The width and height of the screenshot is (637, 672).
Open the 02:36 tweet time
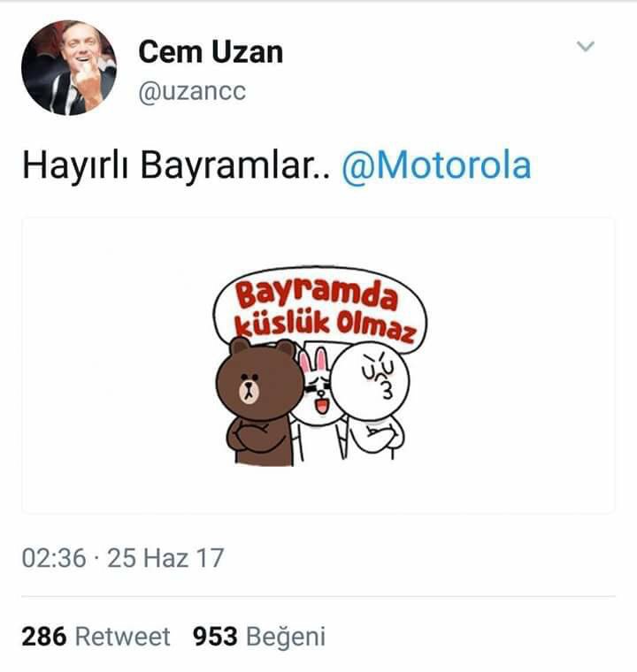[x=54, y=558]
